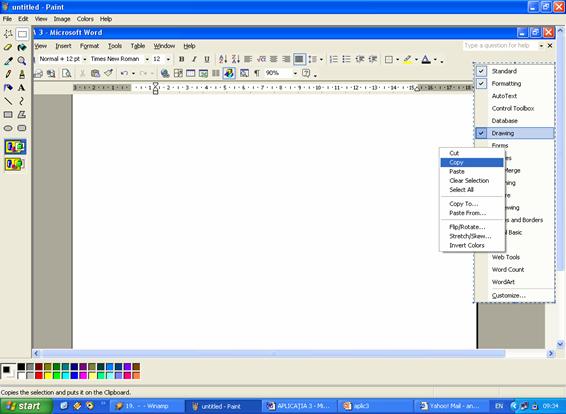566x414 pixels.
Task: Open the Undo dropdown arrow in Word
Action: tap(133, 73)
